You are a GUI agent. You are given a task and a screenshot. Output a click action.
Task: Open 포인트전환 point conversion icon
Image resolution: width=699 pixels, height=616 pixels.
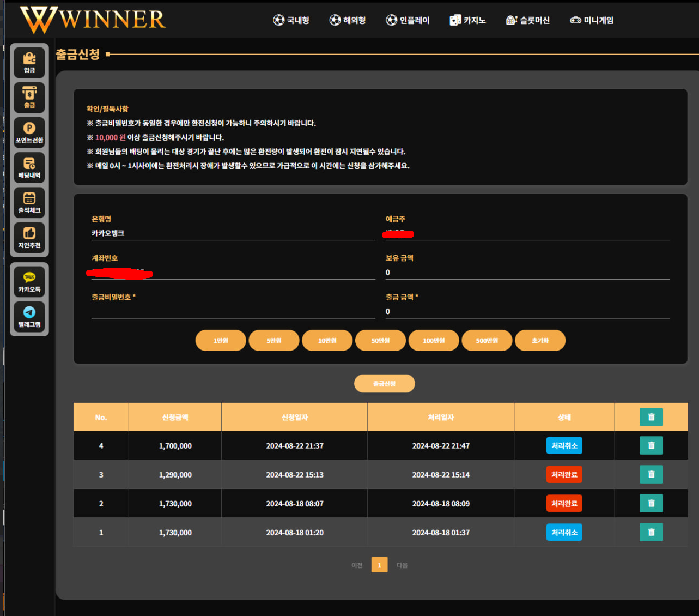(x=29, y=132)
